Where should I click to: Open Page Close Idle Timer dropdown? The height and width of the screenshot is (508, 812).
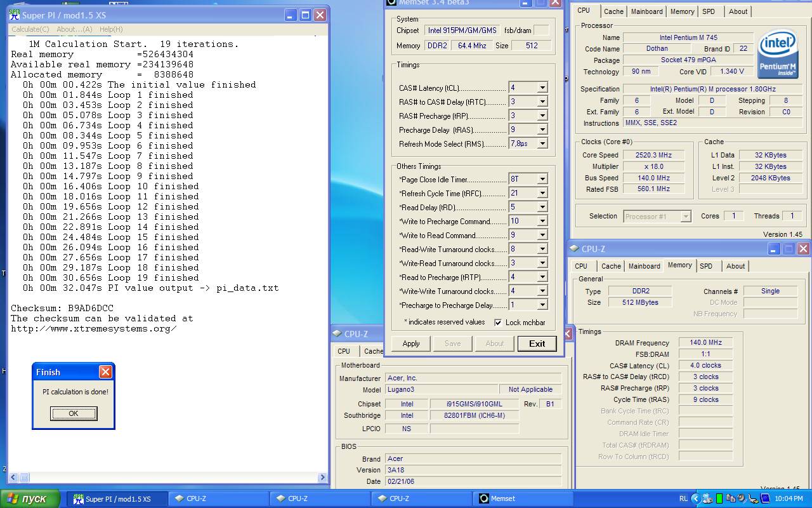(x=542, y=179)
